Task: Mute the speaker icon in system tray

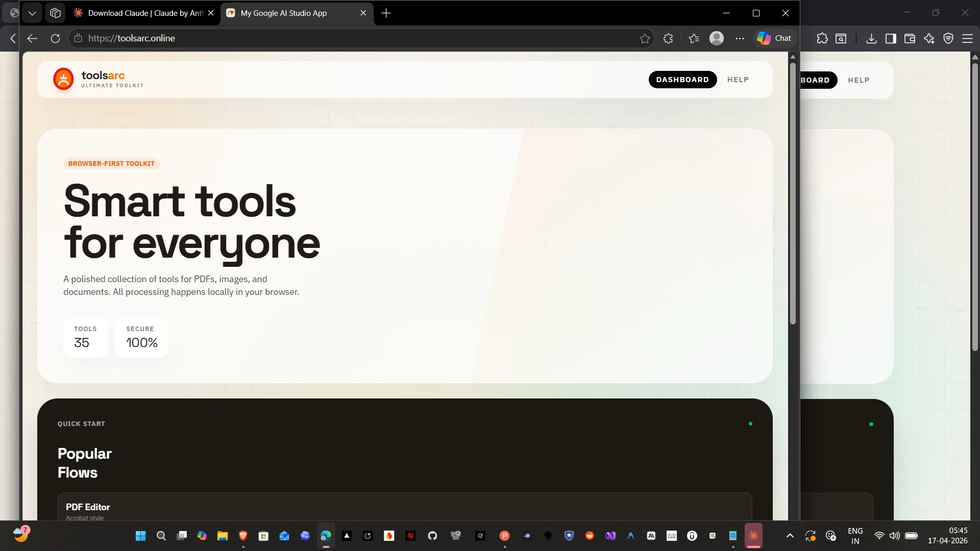Action: (895, 536)
